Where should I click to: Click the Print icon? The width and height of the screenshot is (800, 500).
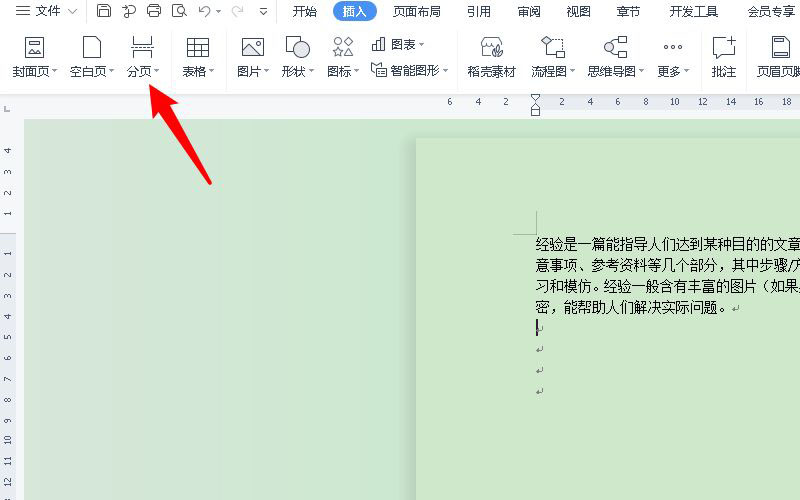[154, 11]
